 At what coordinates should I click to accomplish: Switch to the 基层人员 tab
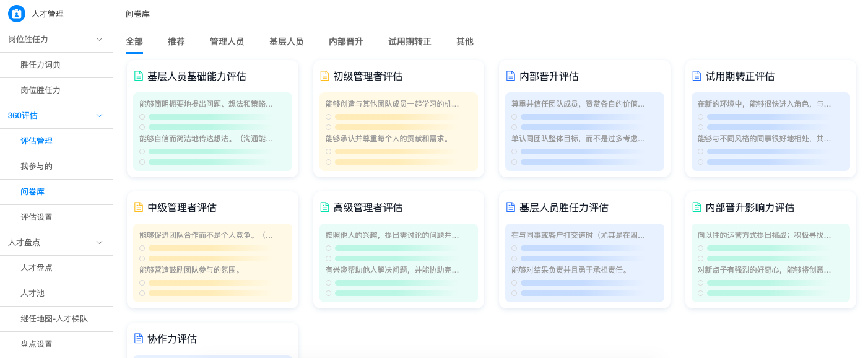tap(287, 41)
